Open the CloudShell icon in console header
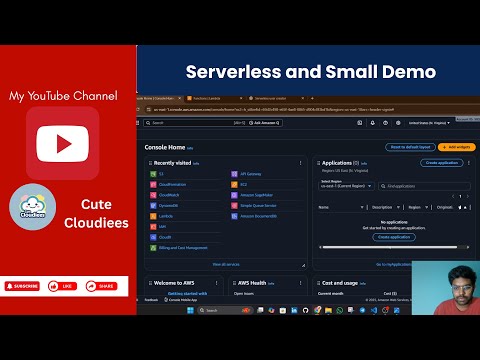 360,123
